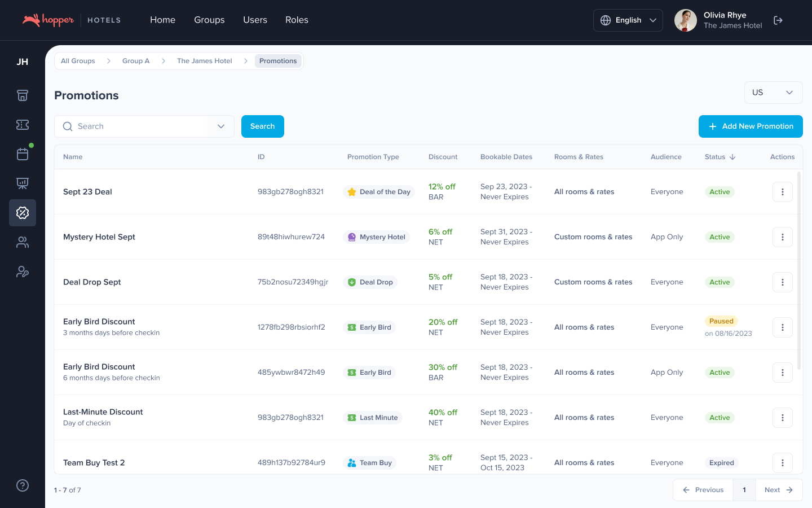Expand the search field dropdown chevron
The width and height of the screenshot is (812, 508).
coord(221,126)
